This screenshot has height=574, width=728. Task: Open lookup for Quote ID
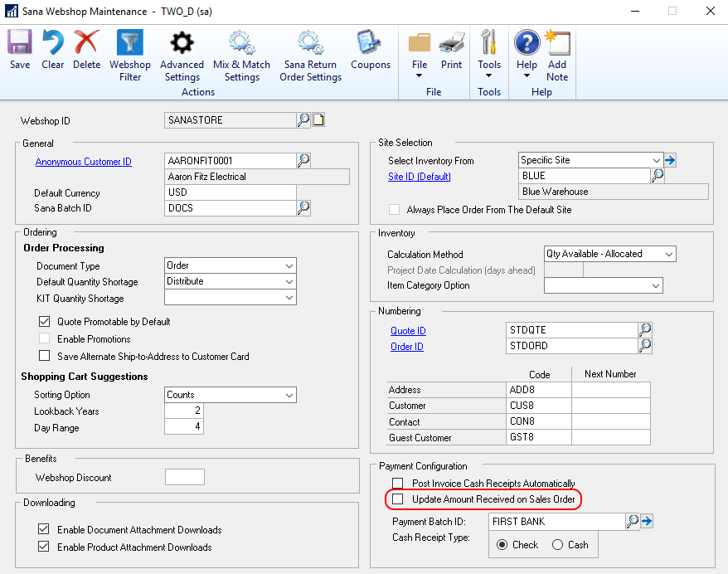click(645, 330)
